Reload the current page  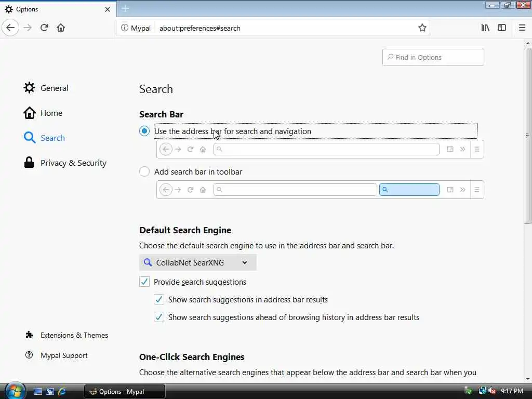tap(44, 28)
